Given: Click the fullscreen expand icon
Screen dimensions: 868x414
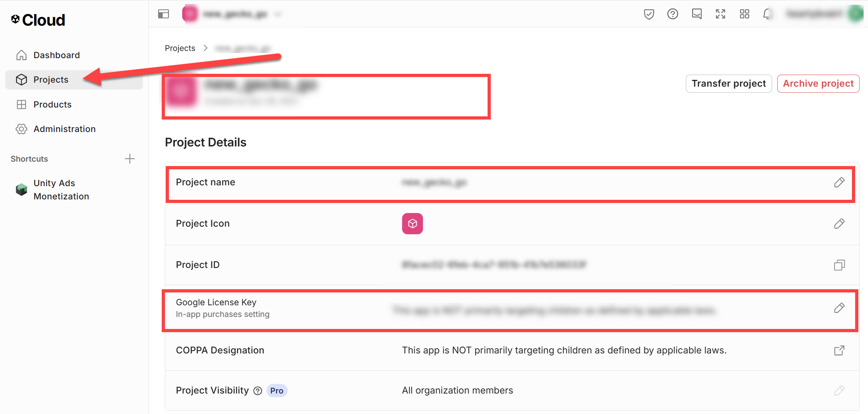Looking at the screenshot, I should tap(720, 14).
